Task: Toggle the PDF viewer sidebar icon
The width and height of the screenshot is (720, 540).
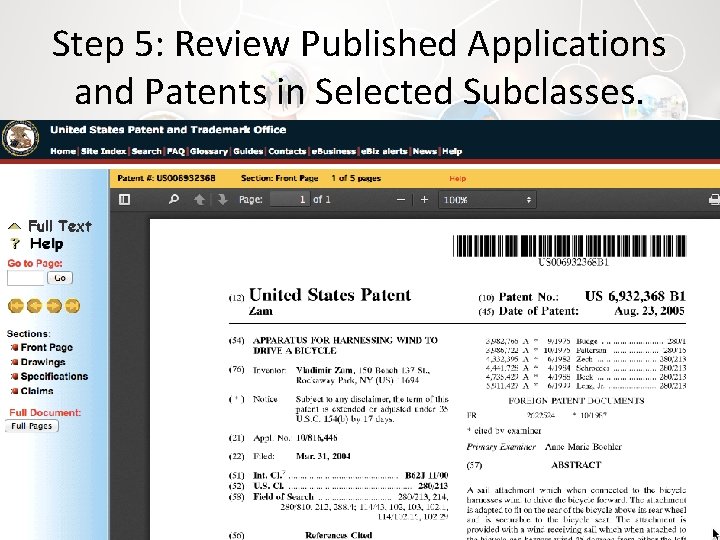Action: [x=124, y=199]
